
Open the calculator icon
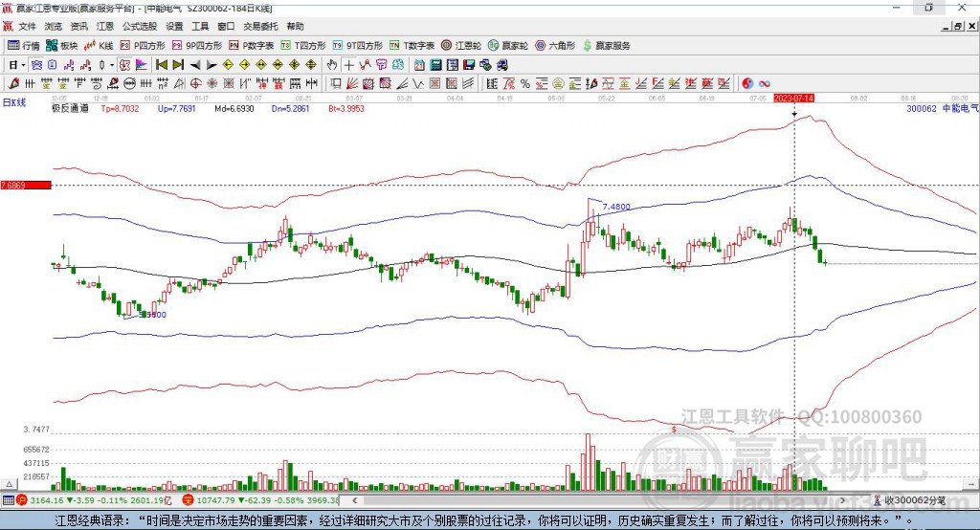(x=435, y=65)
